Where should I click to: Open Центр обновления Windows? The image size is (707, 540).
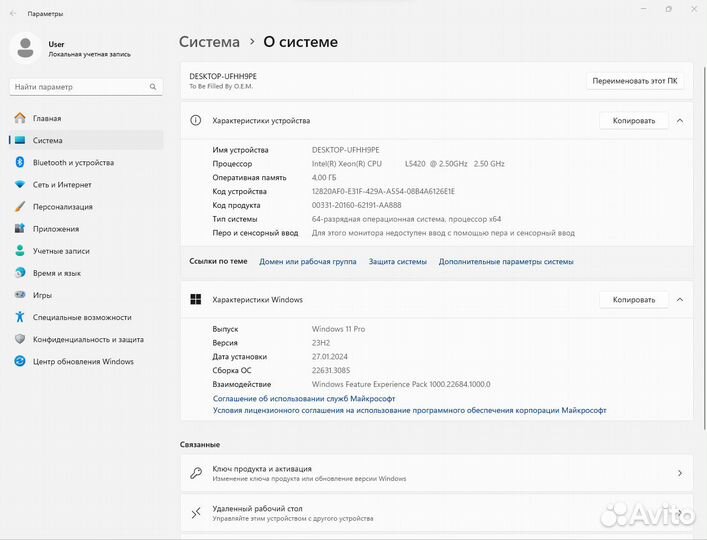pyautogui.click(x=86, y=361)
